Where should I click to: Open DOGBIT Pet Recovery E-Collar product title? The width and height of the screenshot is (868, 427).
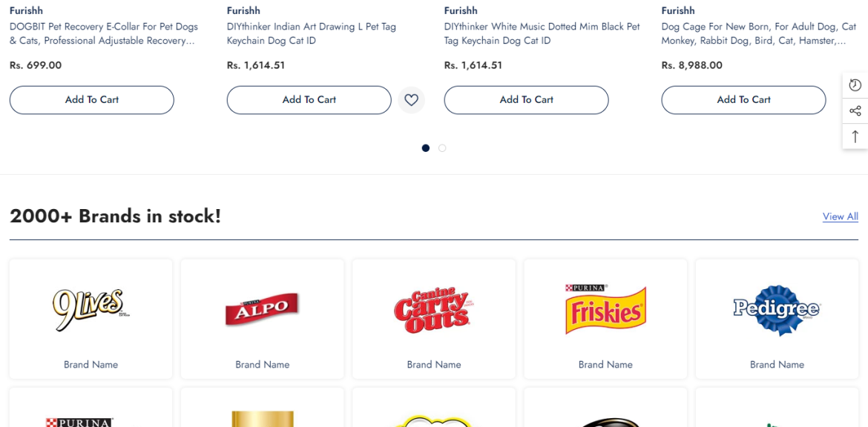pyautogui.click(x=104, y=34)
